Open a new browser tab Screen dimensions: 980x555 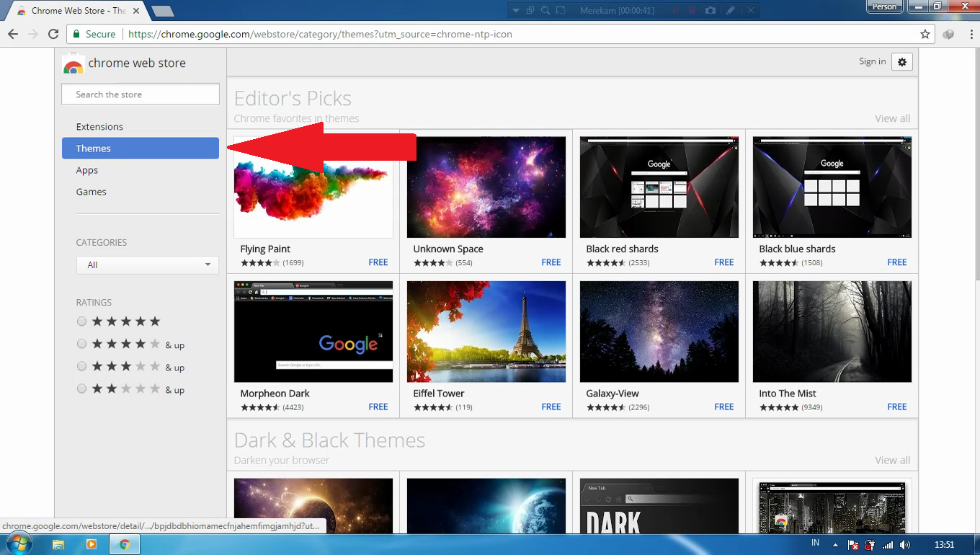pos(163,11)
